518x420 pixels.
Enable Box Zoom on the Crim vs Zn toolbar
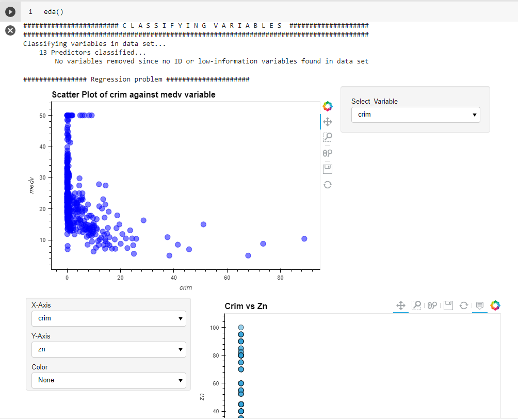(x=416, y=305)
